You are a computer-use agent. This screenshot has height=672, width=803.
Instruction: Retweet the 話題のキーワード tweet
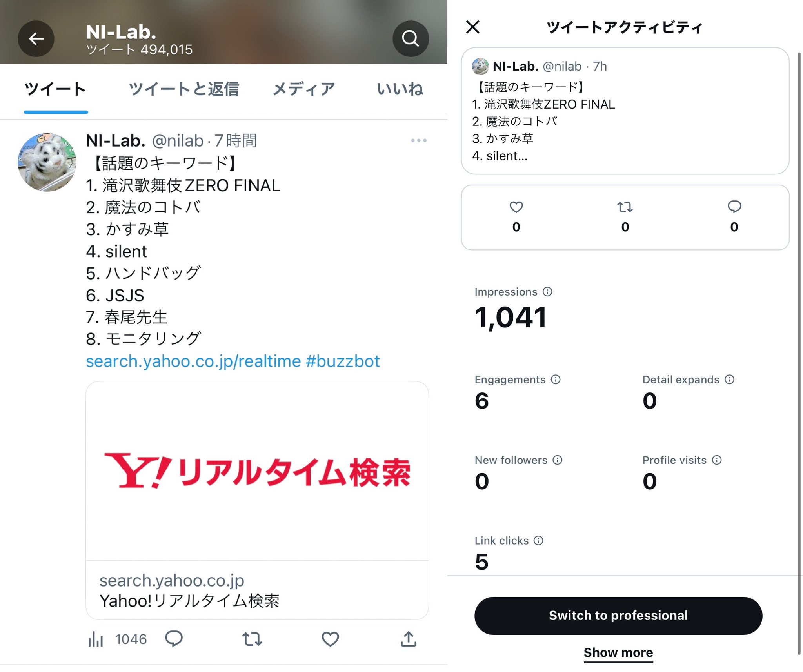coord(252,639)
